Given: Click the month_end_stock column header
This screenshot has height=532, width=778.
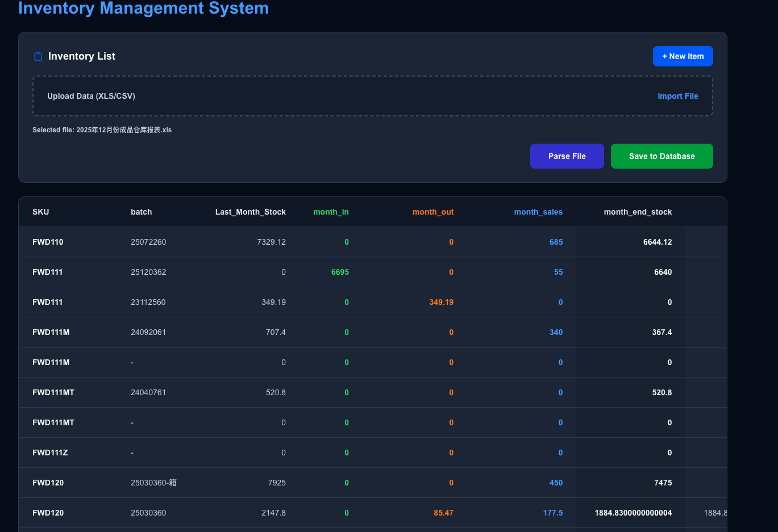Looking at the screenshot, I should tap(638, 212).
